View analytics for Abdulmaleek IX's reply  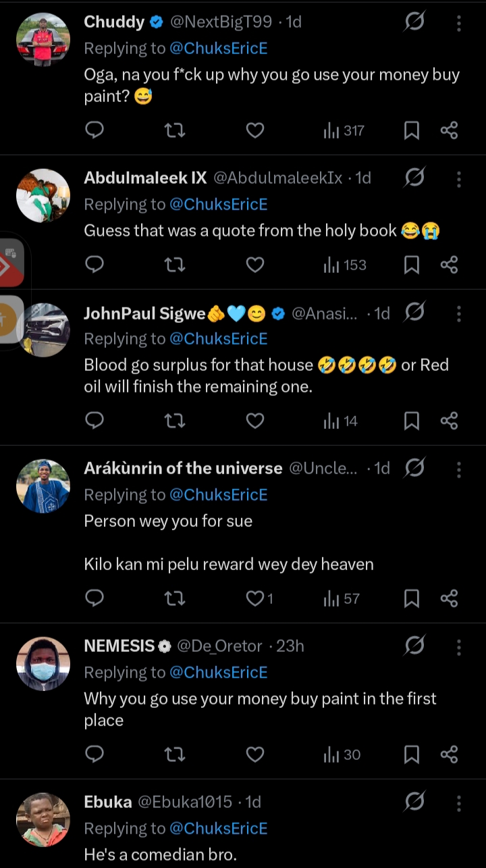[x=344, y=265]
